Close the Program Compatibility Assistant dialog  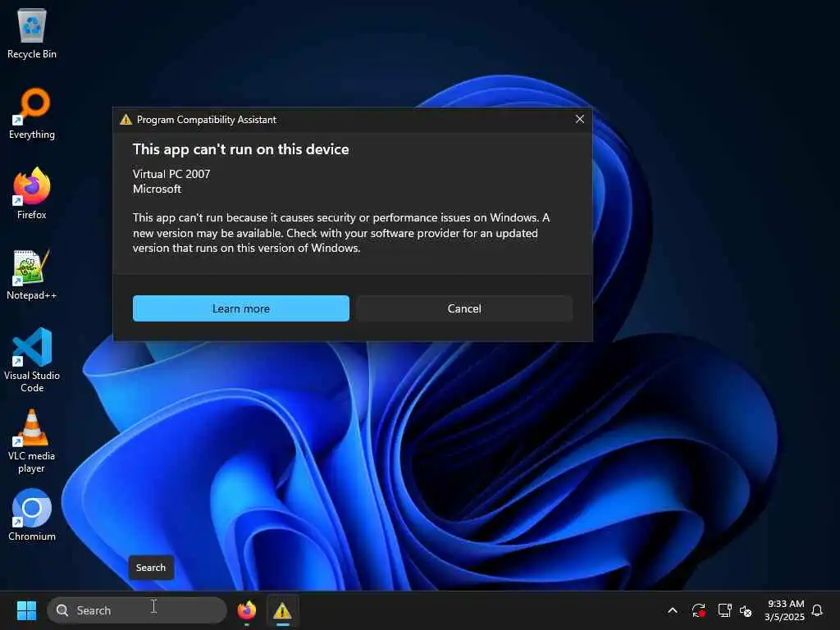click(580, 119)
